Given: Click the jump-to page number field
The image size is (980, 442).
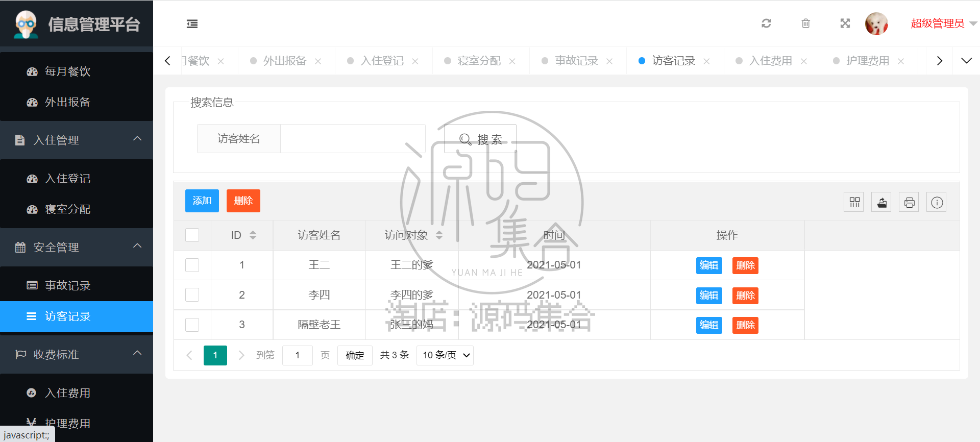Looking at the screenshot, I should (x=298, y=355).
